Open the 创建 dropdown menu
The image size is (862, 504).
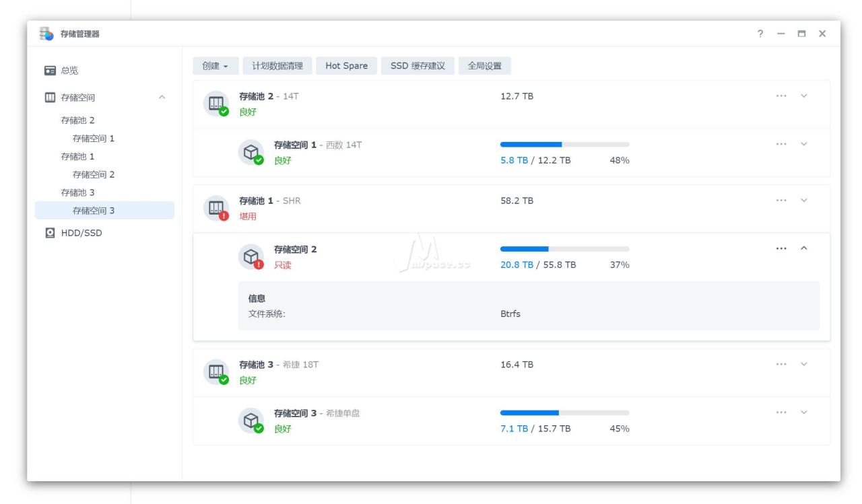(215, 66)
